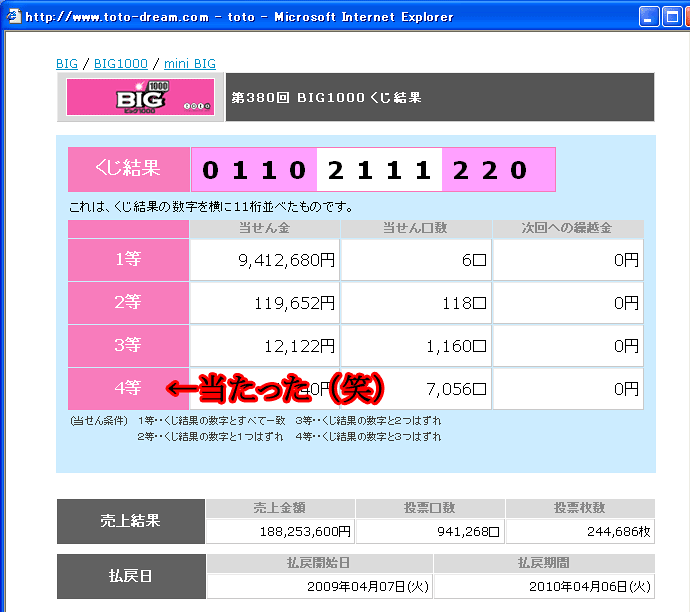Click middle result digits group 2 1 1 1

tap(379, 170)
